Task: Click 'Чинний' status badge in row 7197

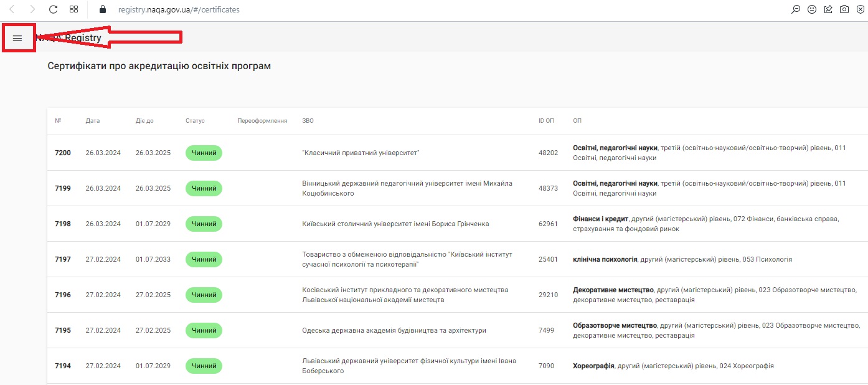Action: tap(204, 259)
